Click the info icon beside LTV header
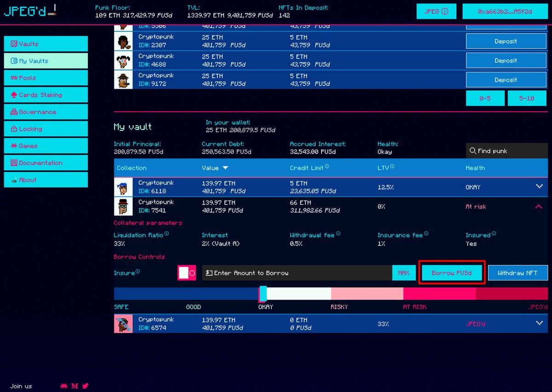 [392, 167]
